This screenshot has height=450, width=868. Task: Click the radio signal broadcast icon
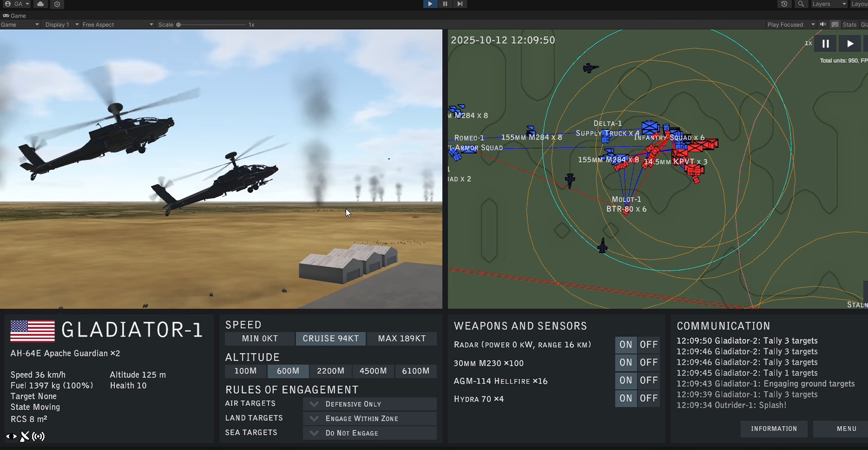pyautogui.click(x=39, y=436)
